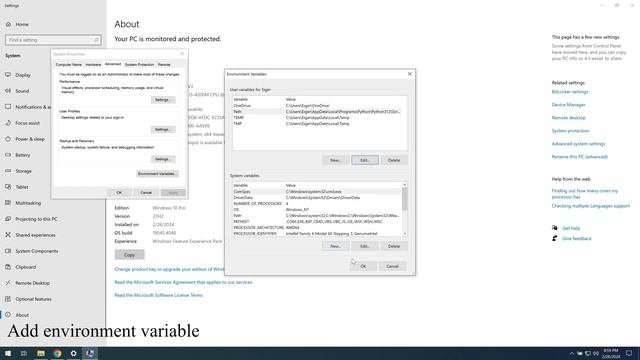Open Rename this PC (advanced) link
640x360 pixels.
[x=580, y=157]
